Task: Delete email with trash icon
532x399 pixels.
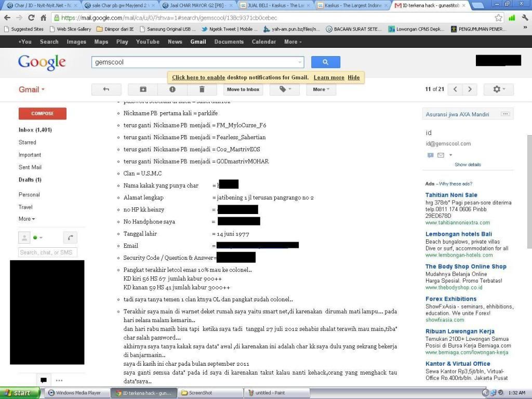Action: click(202, 89)
